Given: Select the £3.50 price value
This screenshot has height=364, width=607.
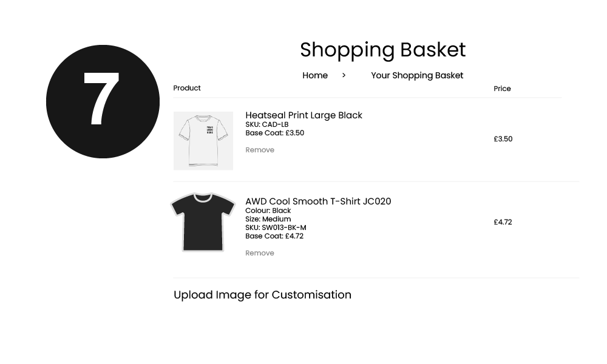Looking at the screenshot, I should coord(503,139).
